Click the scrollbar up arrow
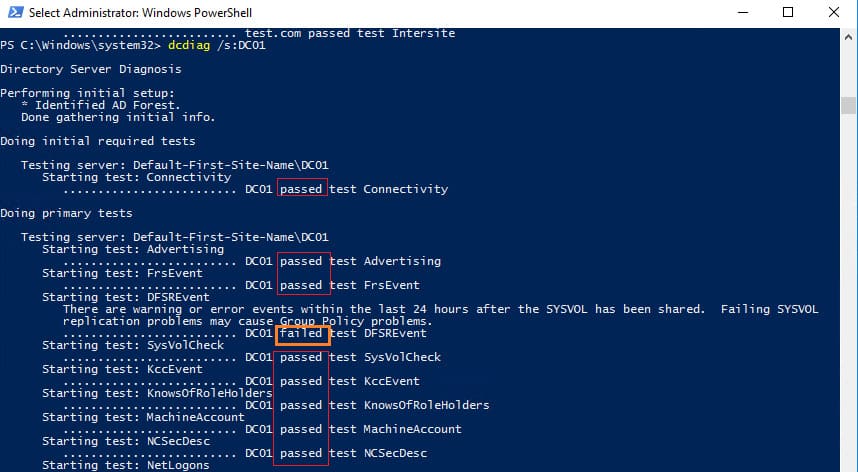Image resolution: width=858 pixels, height=472 pixels. point(848,38)
